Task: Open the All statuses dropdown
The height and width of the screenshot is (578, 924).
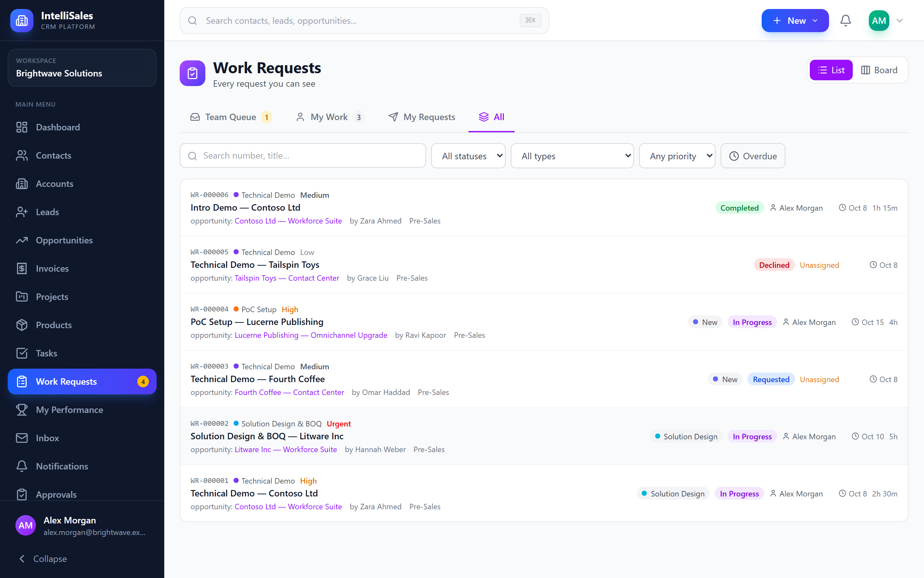Action: [x=468, y=156]
